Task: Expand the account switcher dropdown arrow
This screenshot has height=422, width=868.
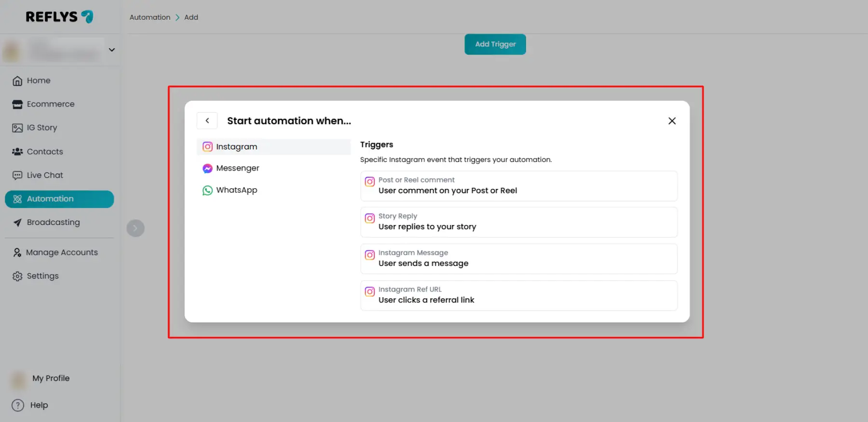Action: pos(112,50)
